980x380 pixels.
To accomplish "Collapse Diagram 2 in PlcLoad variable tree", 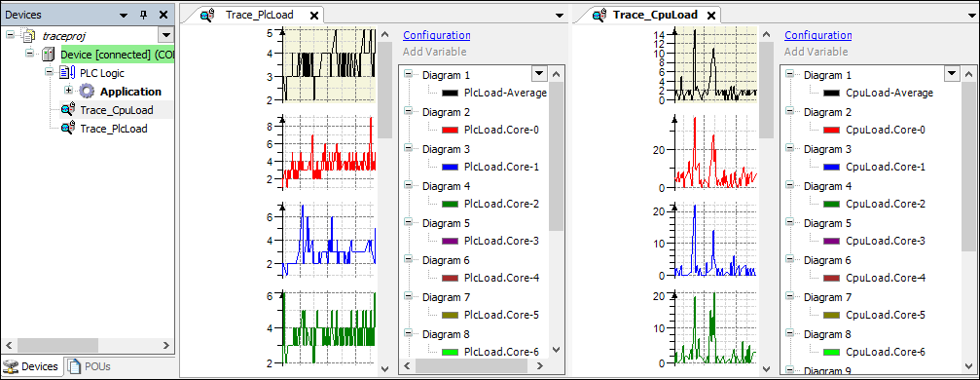I will coord(409,111).
